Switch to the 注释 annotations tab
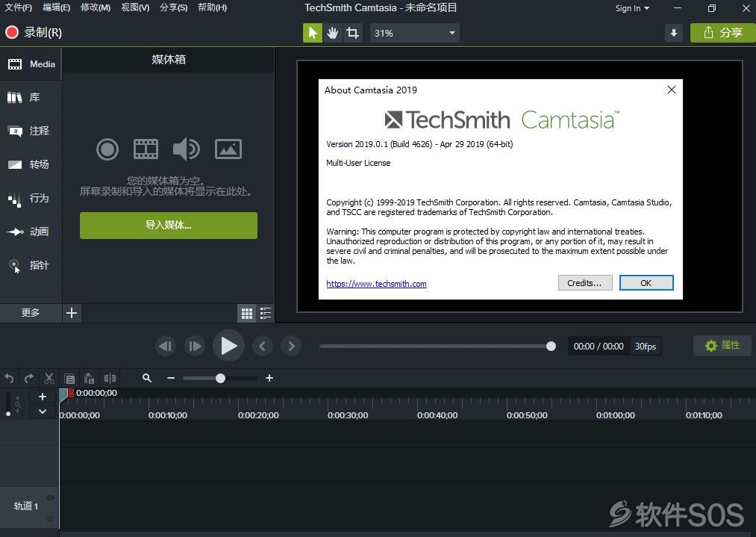 31,131
